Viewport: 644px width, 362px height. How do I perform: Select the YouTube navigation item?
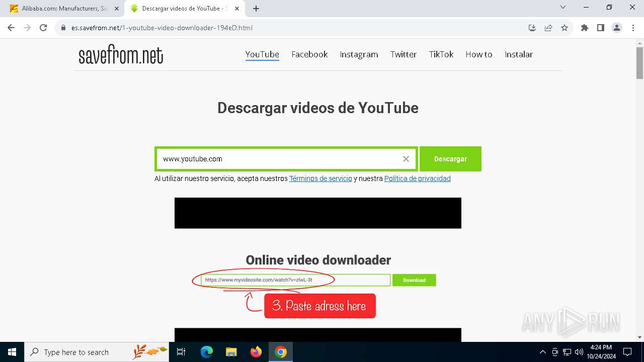tap(262, 54)
